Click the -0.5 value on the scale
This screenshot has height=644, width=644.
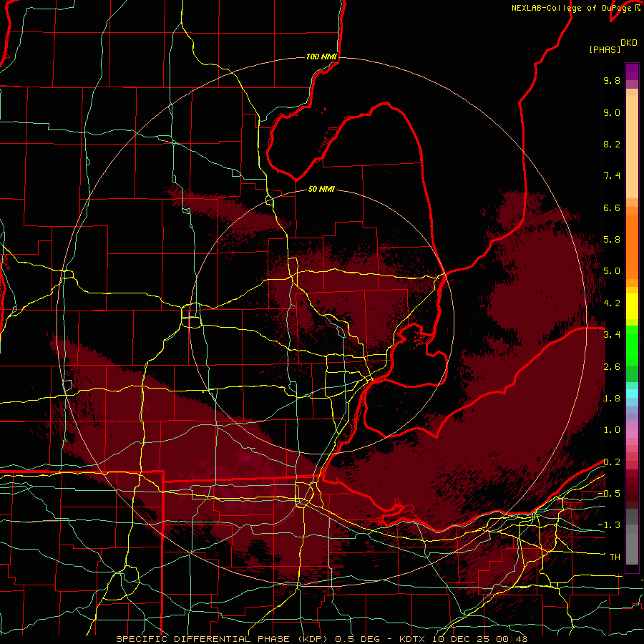pyautogui.click(x=609, y=494)
